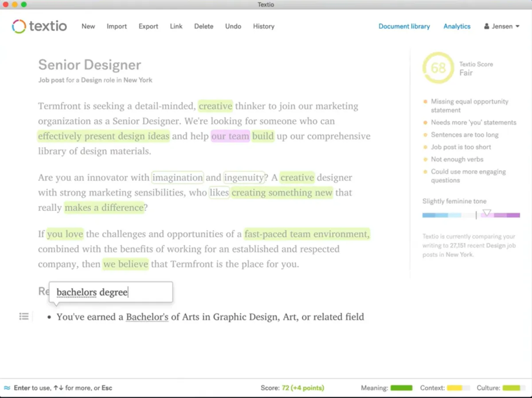Go to the Document library

[x=404, y=26]
